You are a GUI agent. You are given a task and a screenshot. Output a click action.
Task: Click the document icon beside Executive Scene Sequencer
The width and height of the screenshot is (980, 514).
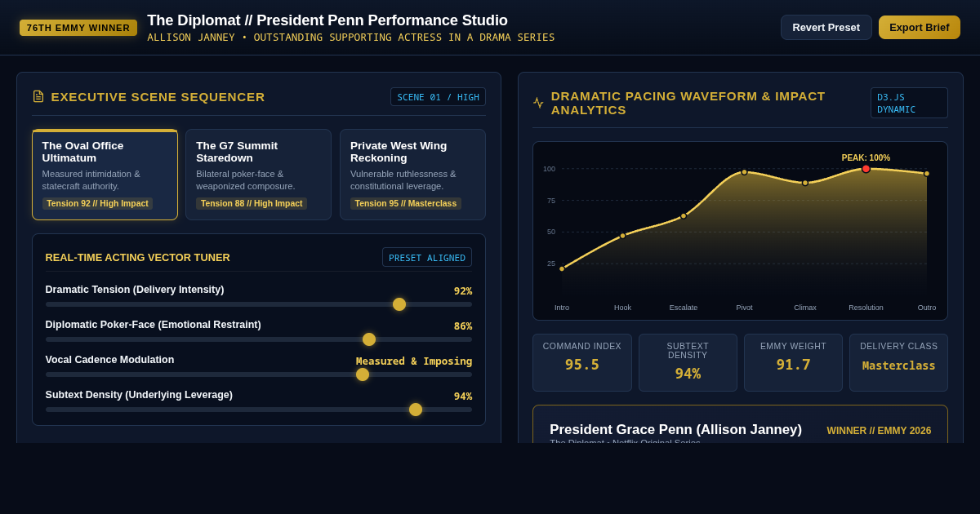pos(38,96)
